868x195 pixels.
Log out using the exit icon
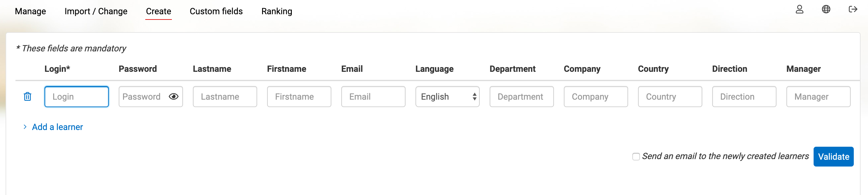[853, 10]
